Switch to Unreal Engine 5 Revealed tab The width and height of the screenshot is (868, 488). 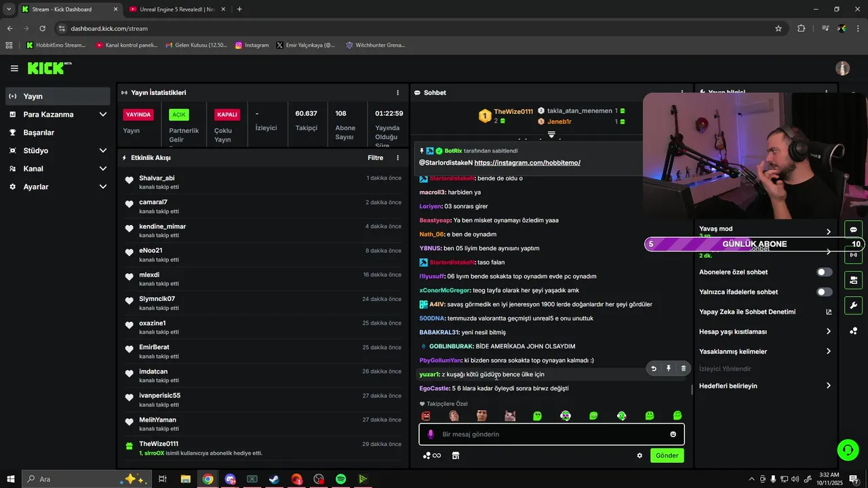pyautogui.click(x=178, y=9)
